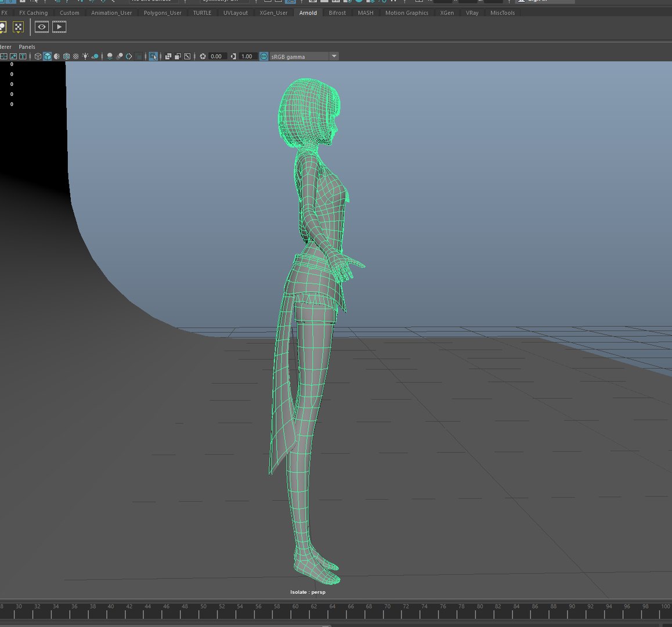Open the sRGB gamma view transform dropdown
The width and height of the screenshot is (672, 627).
(304, 56)
